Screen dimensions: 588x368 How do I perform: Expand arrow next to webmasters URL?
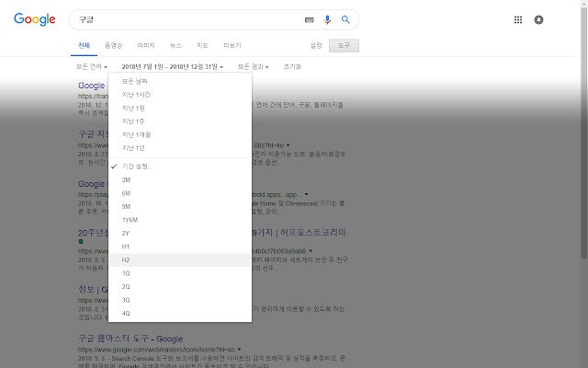[x=239, y=350]
